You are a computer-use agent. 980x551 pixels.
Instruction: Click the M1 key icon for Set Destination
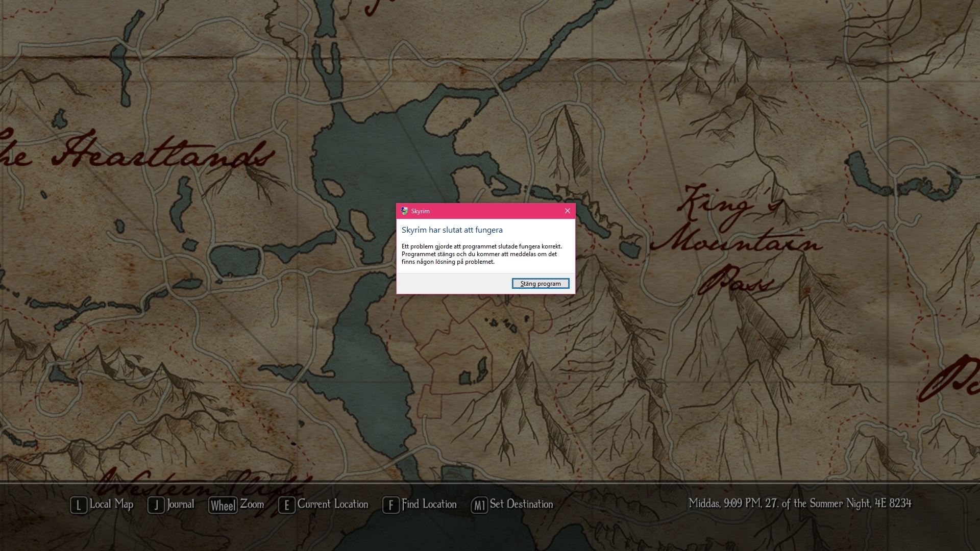(479, 505)
